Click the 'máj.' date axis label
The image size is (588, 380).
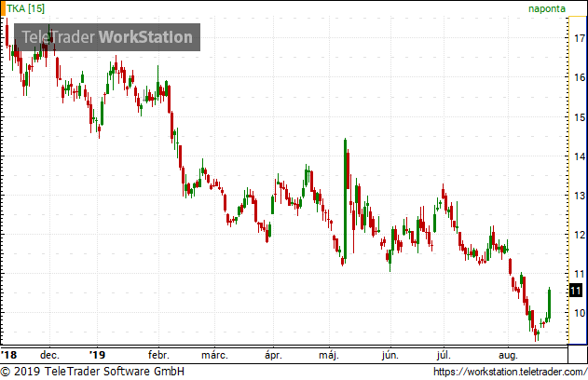click(329, 355)
